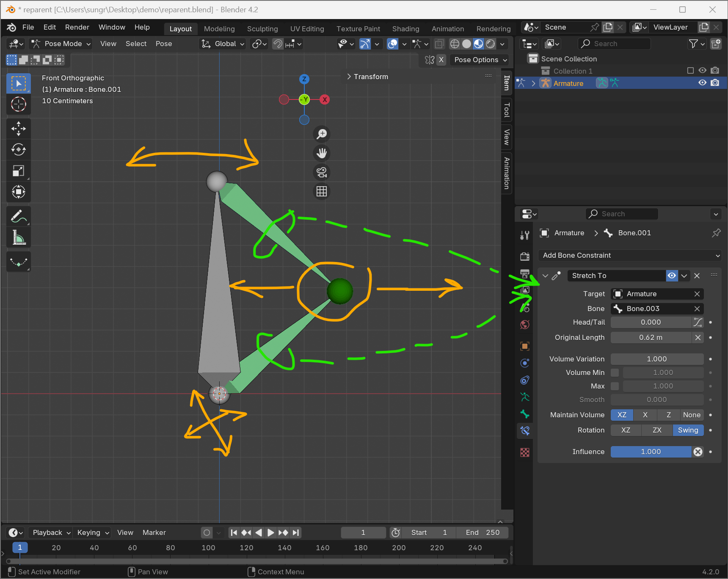This screenshot has height=579, width=728.
Task: Open the Bone Constraints properties tab
Action: click(525, 431)
